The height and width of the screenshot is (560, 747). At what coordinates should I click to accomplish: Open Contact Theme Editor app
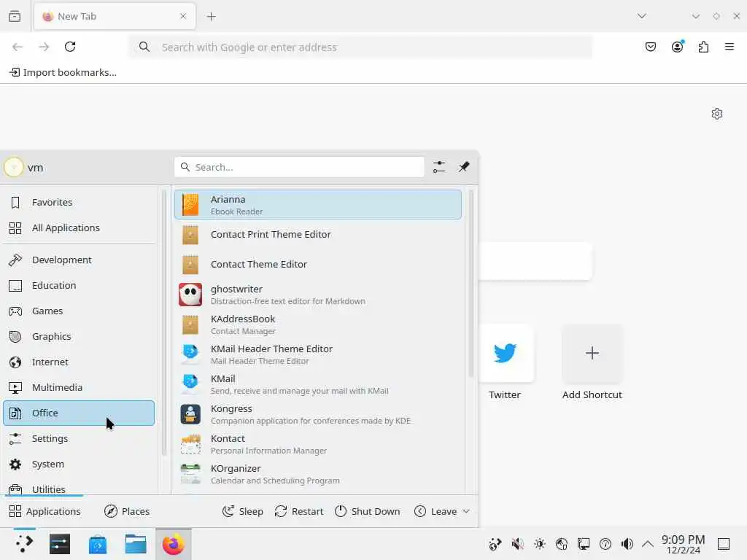click(318, 264)
